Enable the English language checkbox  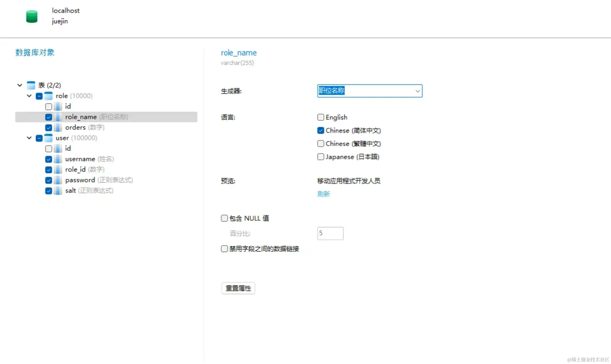coord(320,117)
